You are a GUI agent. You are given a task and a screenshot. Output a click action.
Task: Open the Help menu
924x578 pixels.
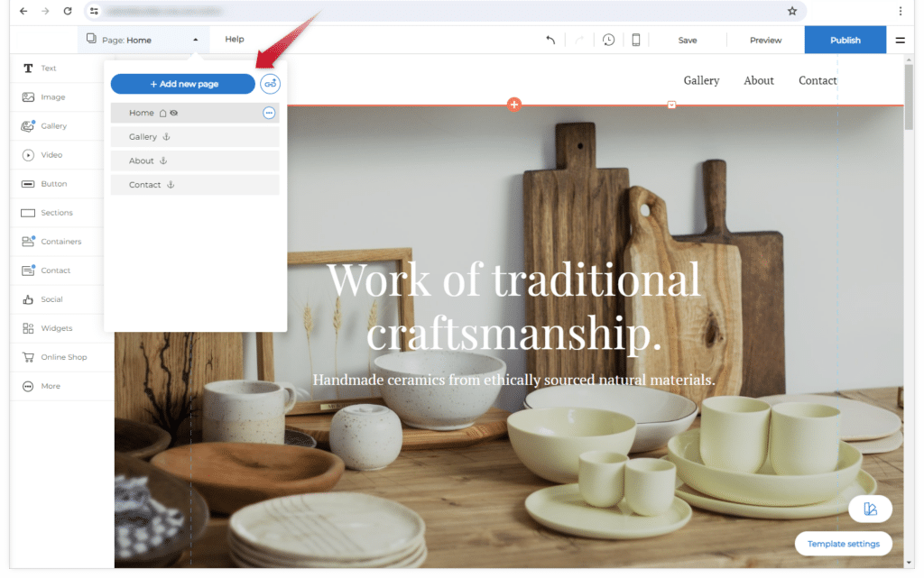click(235, 40)
